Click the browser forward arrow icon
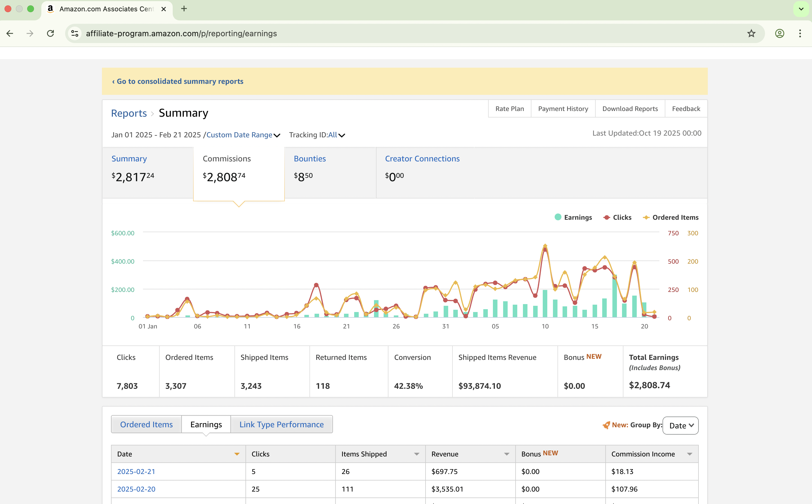Viewport: 812px width, 504px height. [30, 33]
